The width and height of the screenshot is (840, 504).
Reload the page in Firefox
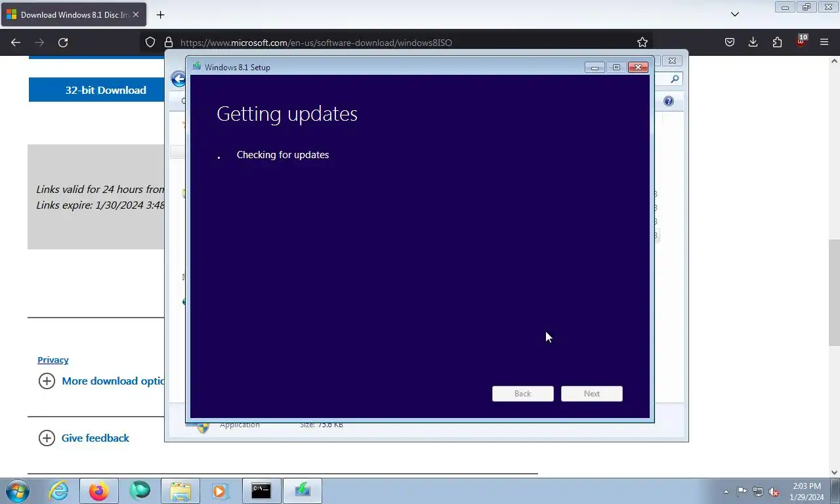pyautogui.click(x=63, y=42)
